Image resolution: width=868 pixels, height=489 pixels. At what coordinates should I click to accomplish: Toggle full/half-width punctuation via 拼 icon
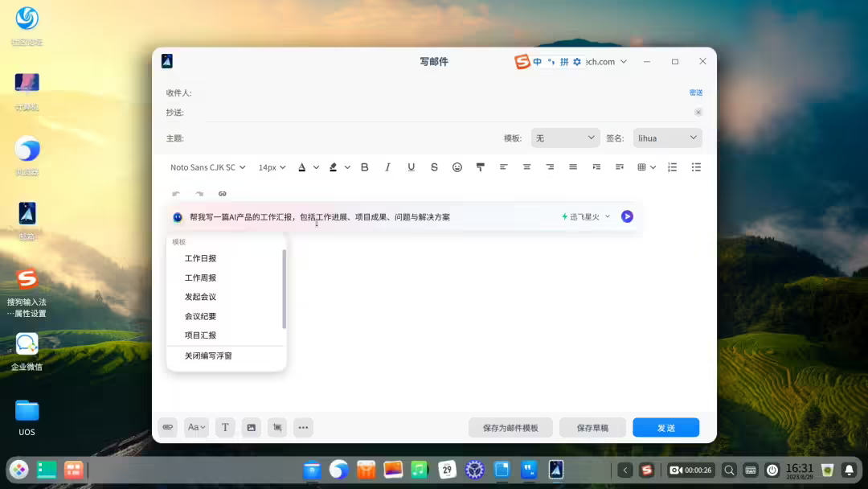pos(563,61)
